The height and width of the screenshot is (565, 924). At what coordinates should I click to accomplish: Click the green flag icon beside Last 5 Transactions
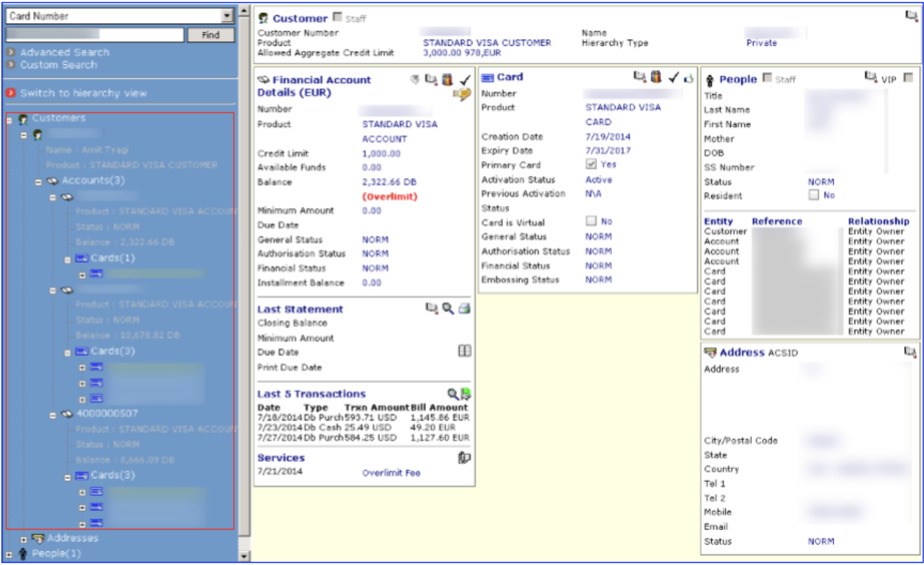pos(466,394)
